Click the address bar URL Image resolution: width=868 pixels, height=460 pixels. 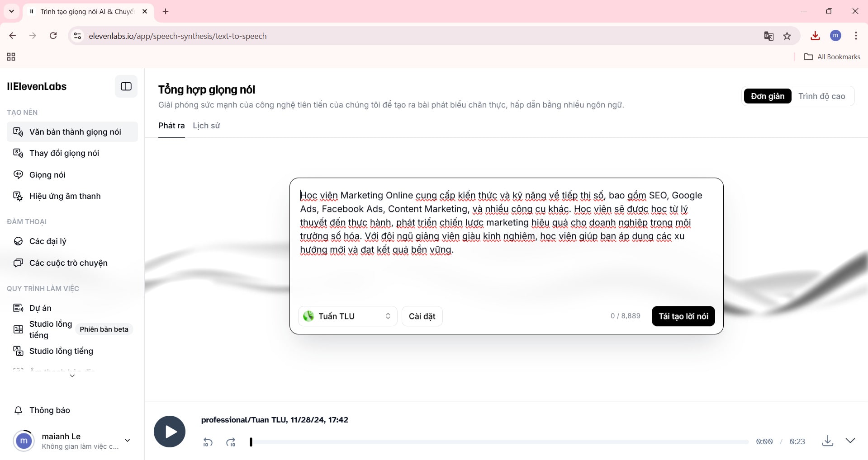(178, 36)
